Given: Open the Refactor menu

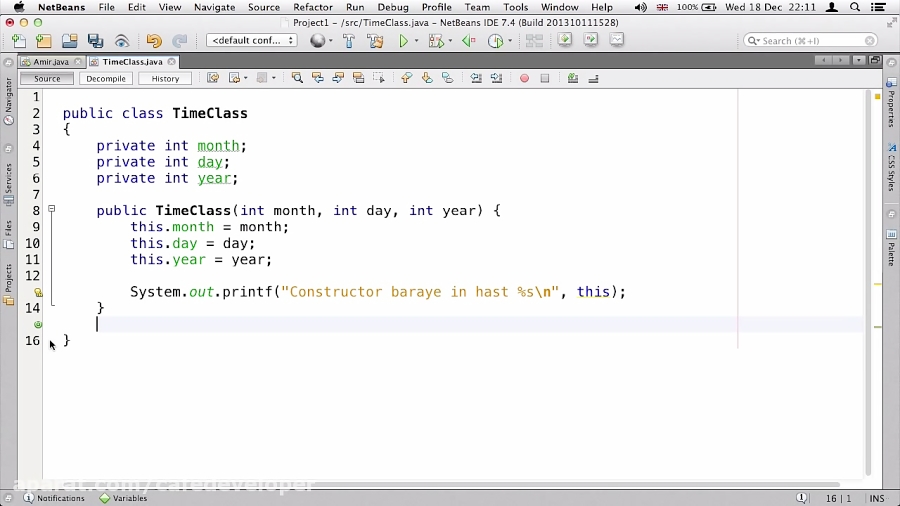Looking at the screenshot, I should [312, 7].
